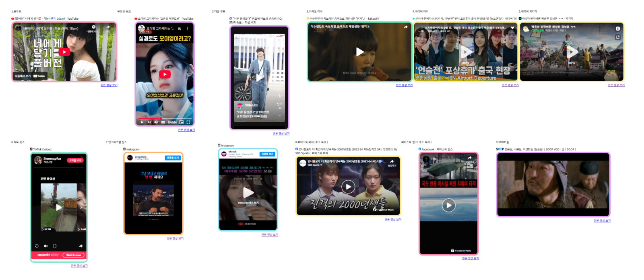Click the replay icon in the TikTok embed
Viewport: 644px width, 280px height.
(37, 246)
